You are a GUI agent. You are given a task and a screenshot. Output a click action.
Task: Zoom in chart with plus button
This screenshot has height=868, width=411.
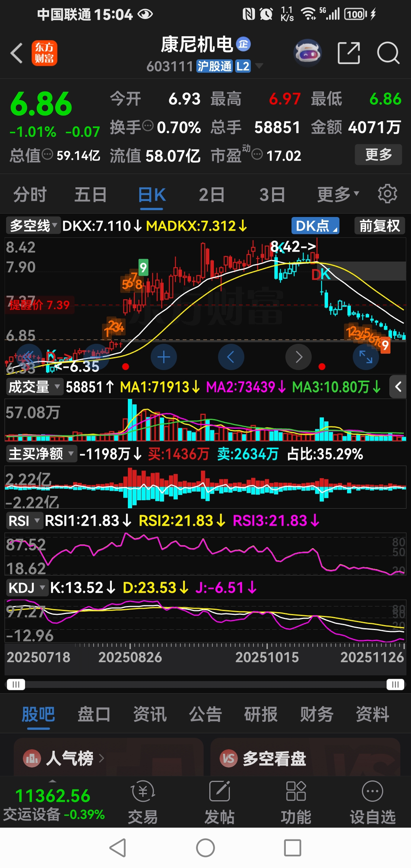[x=164, y=357]
